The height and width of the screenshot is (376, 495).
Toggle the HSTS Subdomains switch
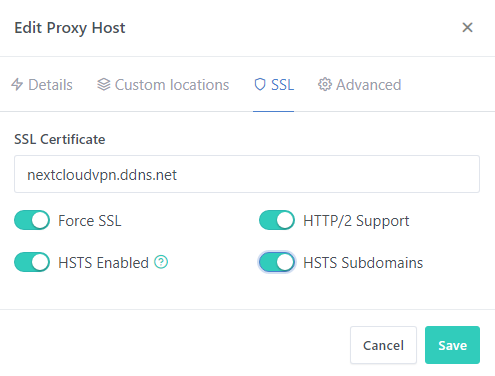point(277,262)
